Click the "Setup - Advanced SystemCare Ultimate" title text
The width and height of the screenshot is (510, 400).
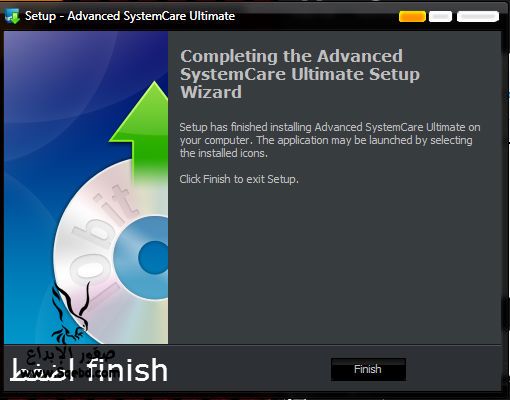(x=130, y=16)
